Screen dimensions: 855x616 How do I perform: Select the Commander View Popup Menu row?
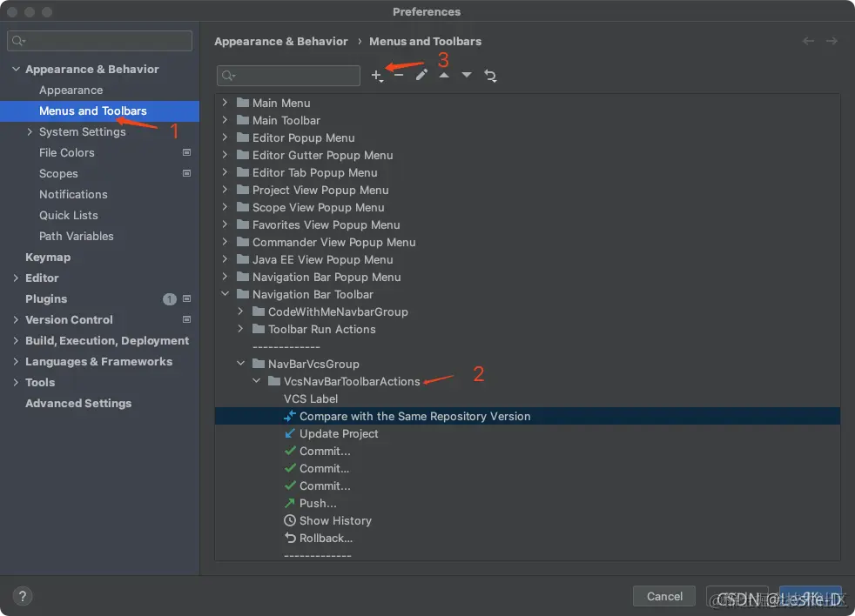(x=528, y=242)
